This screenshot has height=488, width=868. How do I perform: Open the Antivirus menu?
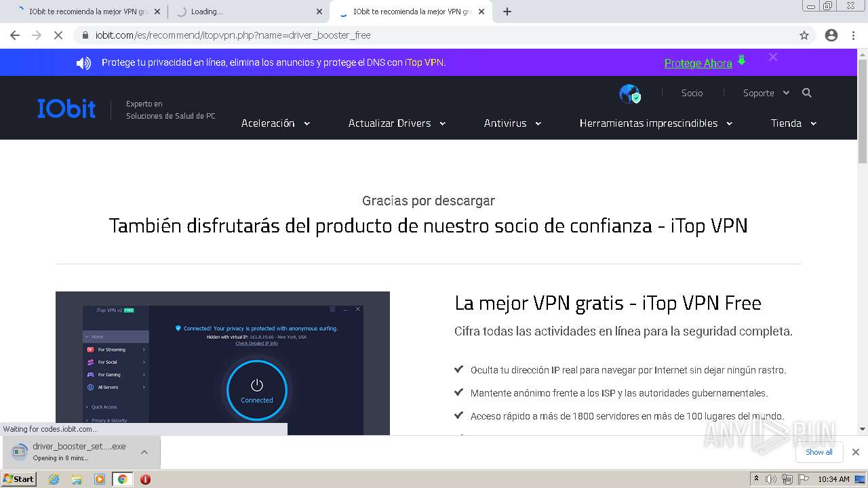click(x=512, y=123)
